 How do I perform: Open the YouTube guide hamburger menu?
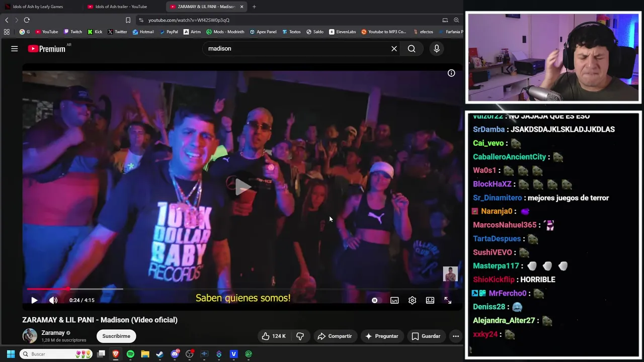click(x=15, y=49)
